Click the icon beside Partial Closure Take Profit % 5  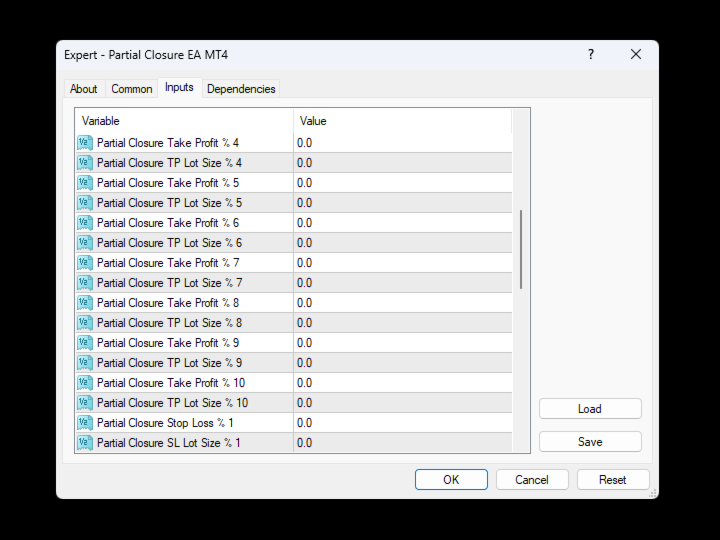(x=85, y=183)
